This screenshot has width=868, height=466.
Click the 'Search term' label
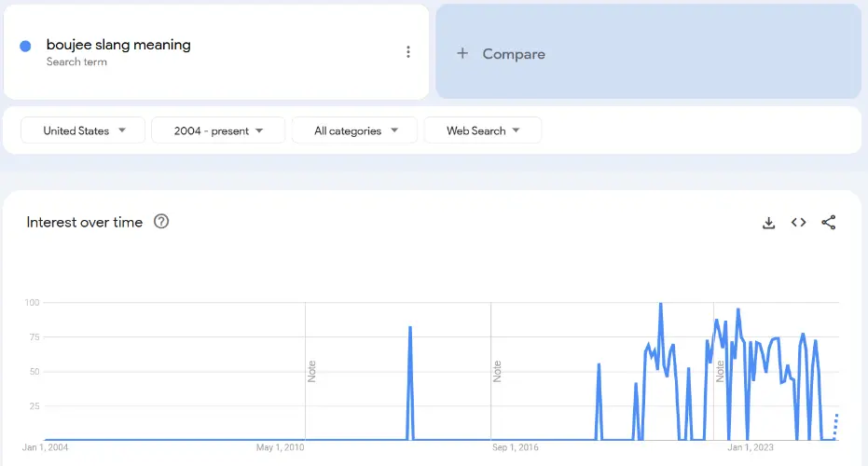click(x=76, y=62)
